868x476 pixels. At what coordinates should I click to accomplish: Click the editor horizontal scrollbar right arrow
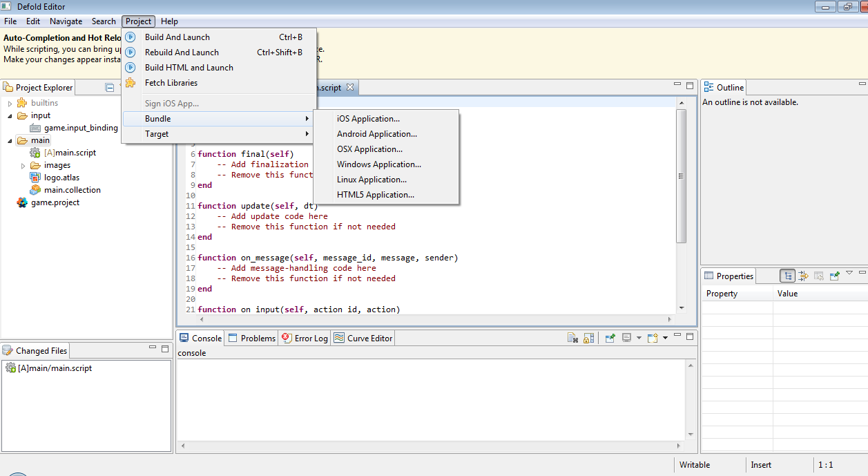(670, 320)
